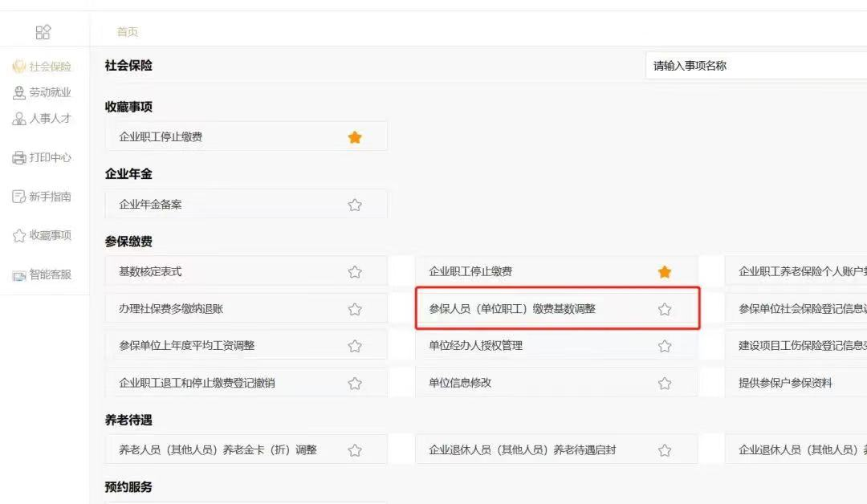Open 参保单位上年度平均工资调整

pos(187,346)
